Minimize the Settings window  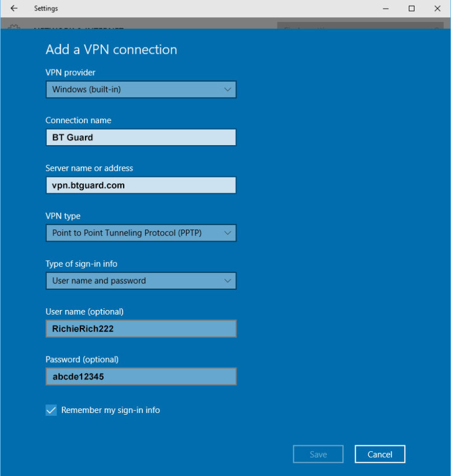click(385, 9)
